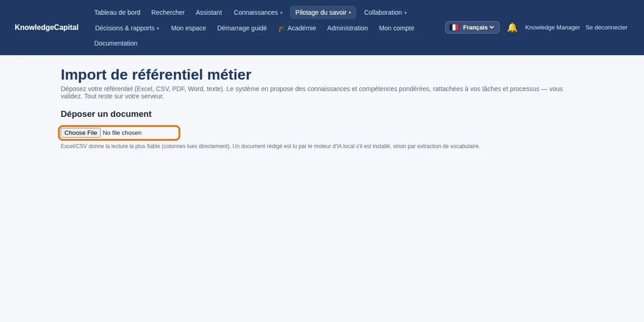Click the Choose File button

click(81, 133)
